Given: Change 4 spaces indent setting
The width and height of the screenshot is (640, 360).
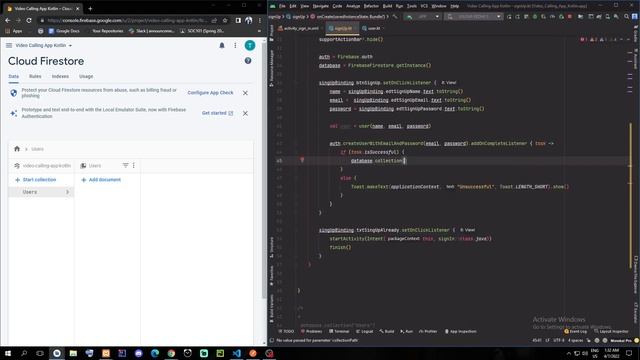Looking at the screenshot, I should click(576, 340).
